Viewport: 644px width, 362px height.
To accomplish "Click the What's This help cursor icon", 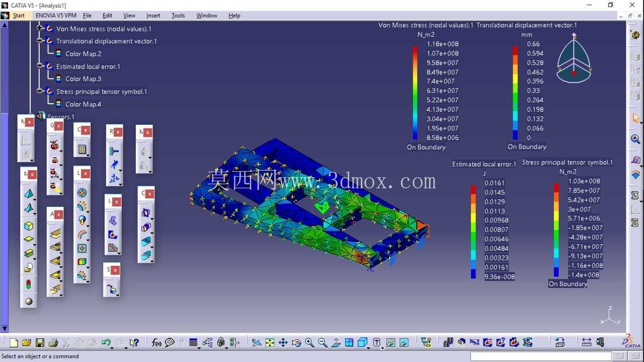I will click(134, 343).
